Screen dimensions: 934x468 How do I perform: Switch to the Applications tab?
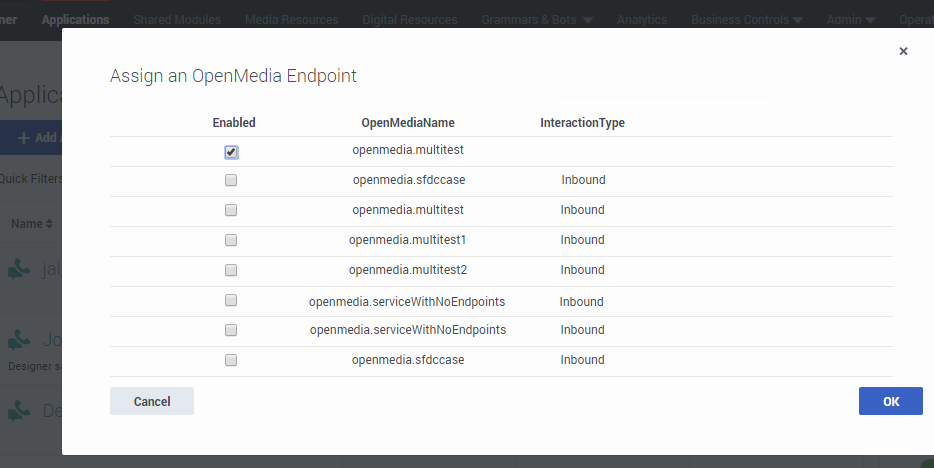(x=76, y=19)
